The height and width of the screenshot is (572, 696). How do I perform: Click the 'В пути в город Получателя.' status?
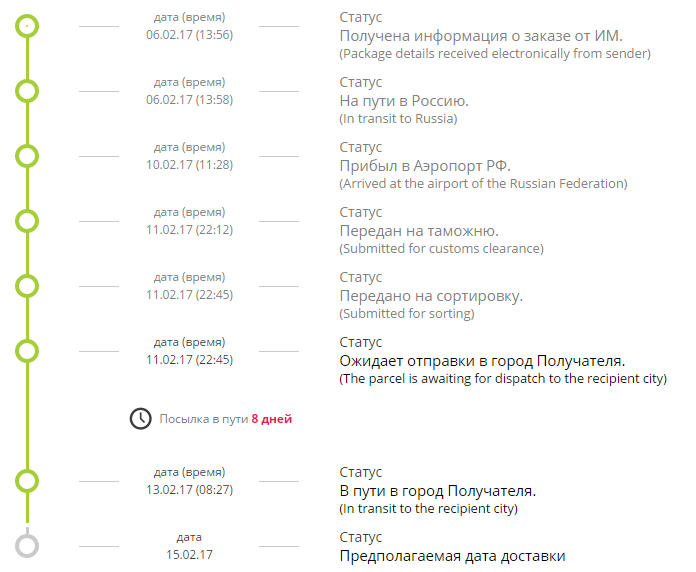[438, 491]
